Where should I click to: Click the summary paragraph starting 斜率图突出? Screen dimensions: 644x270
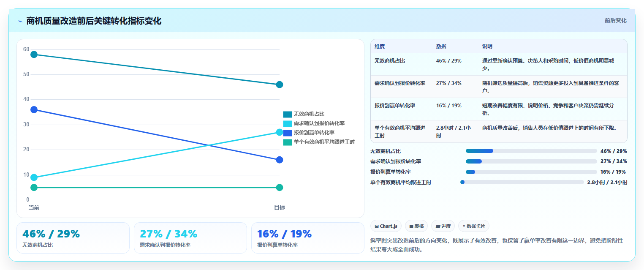[x=497, y=245]
